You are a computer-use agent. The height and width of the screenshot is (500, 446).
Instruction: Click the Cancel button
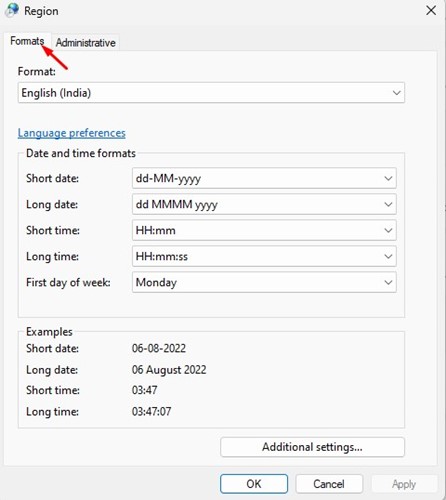pyautogui.click(x=329, y=484)
